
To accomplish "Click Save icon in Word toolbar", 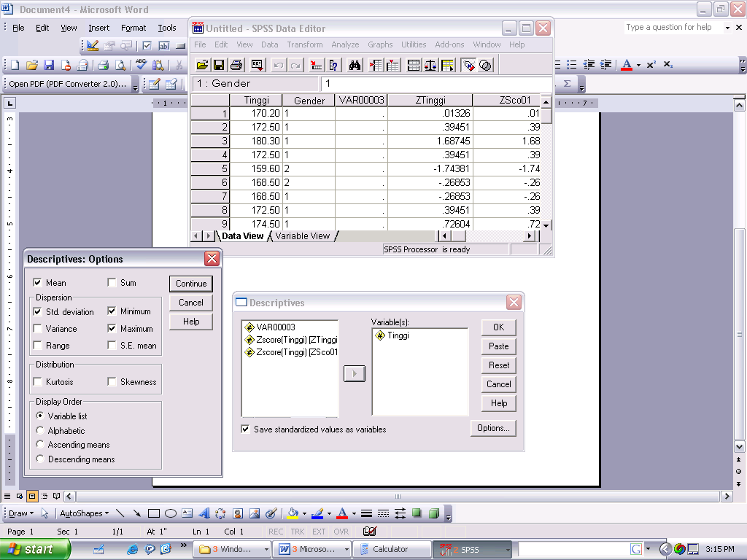I will pyautogui.click(x=49, y=65).
